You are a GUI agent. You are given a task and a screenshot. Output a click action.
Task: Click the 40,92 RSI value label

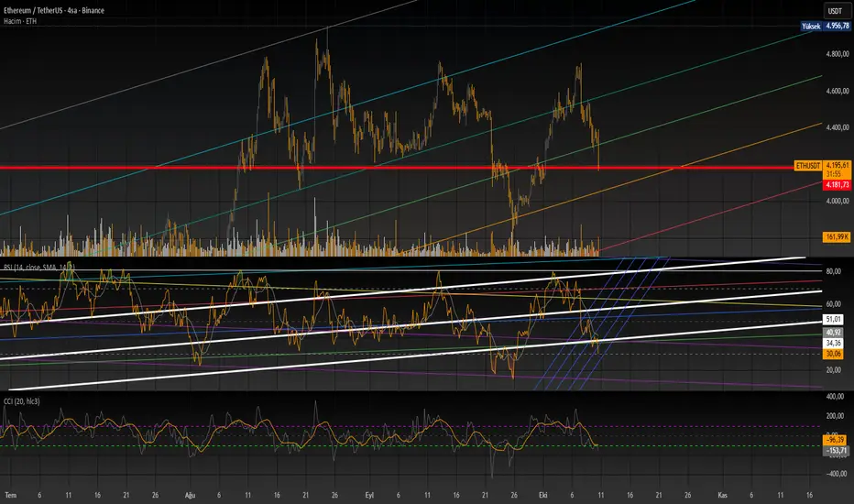coord(833,333)
